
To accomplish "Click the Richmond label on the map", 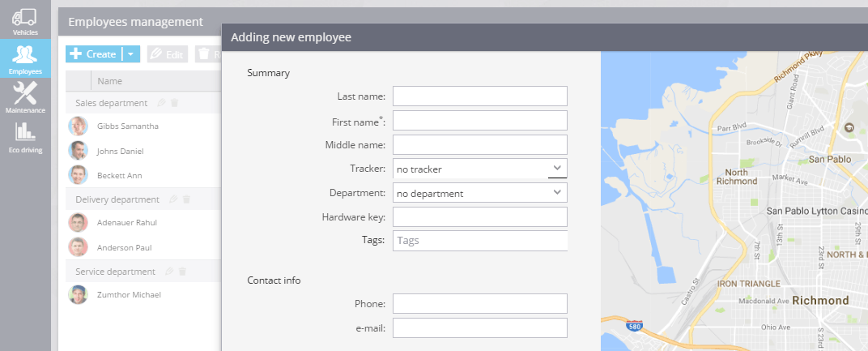I will click(820, 301).
